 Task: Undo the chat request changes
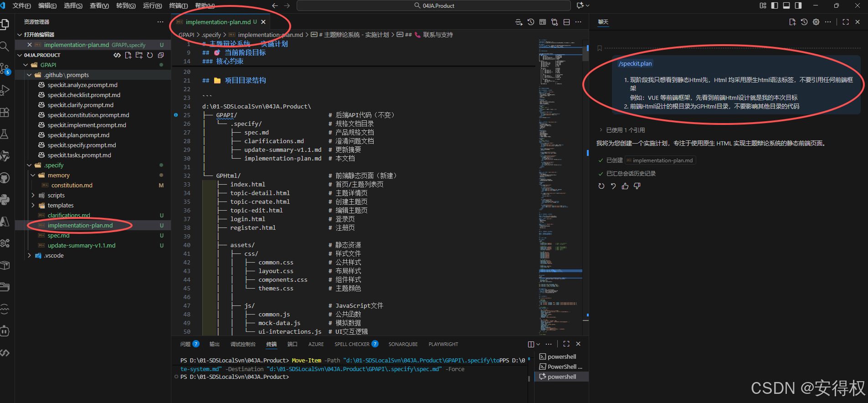point(613,186)
